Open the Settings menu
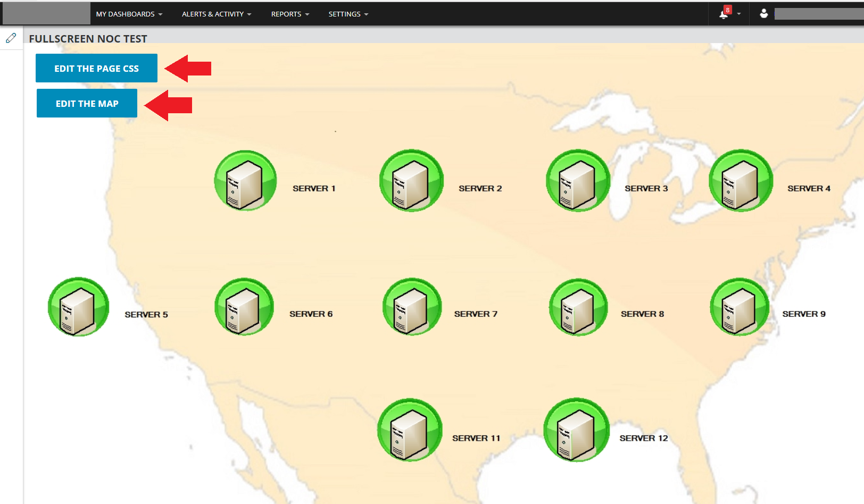 pyautogui.click(x=348, y=14)
